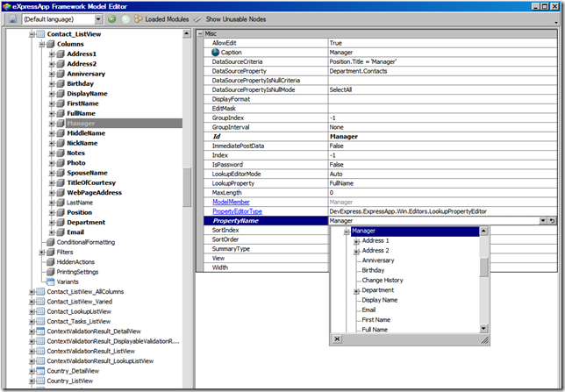Open the ModelMember link
565x392 pixels.
click(x=231, y=202)
